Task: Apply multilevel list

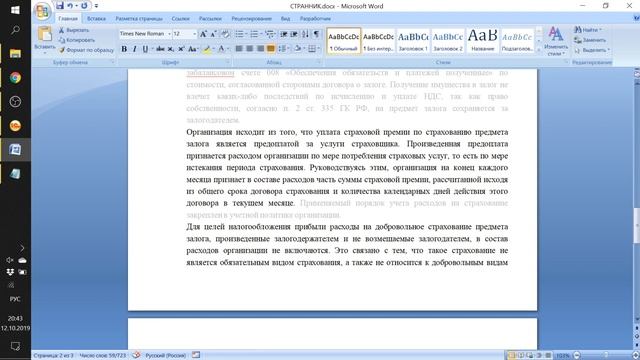Action: click(x=269, y=34)
